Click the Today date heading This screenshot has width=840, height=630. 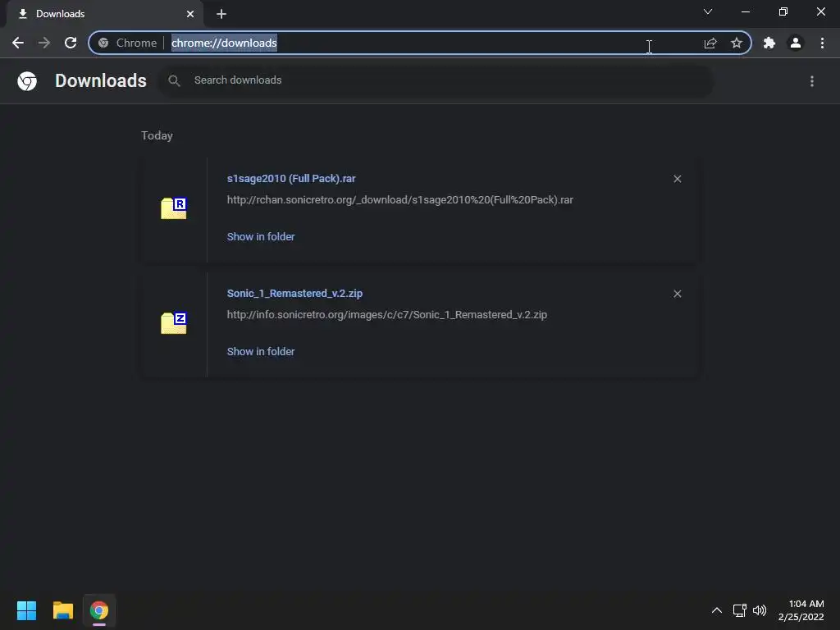157,135
